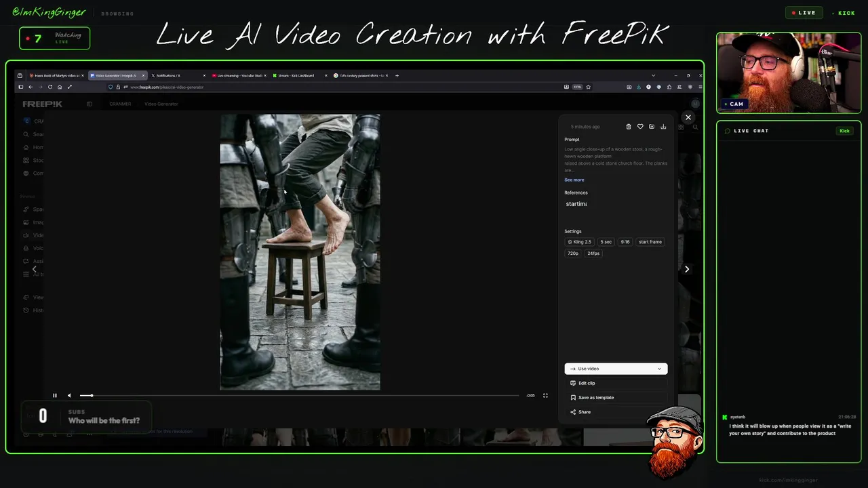
Task: Select the 720p resolution tag
Action: coord(573,253)
